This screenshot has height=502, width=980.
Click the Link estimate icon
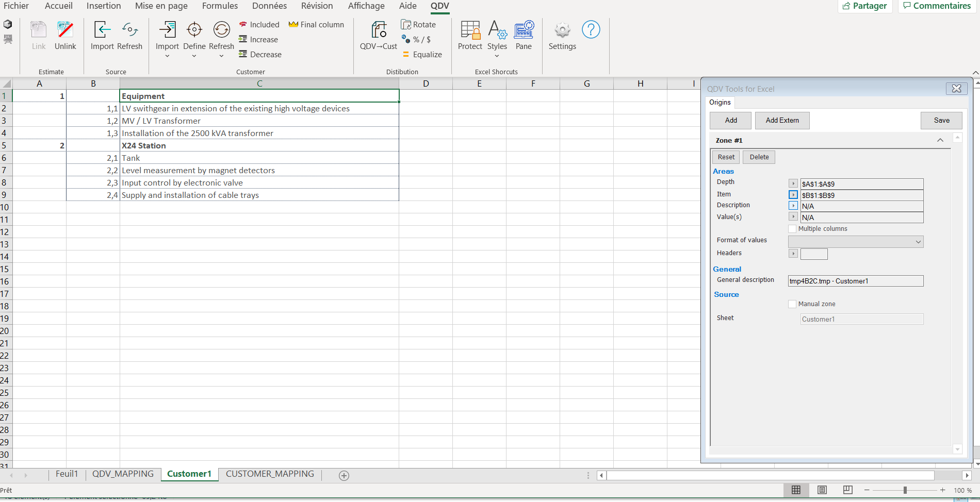coord(39,30)
